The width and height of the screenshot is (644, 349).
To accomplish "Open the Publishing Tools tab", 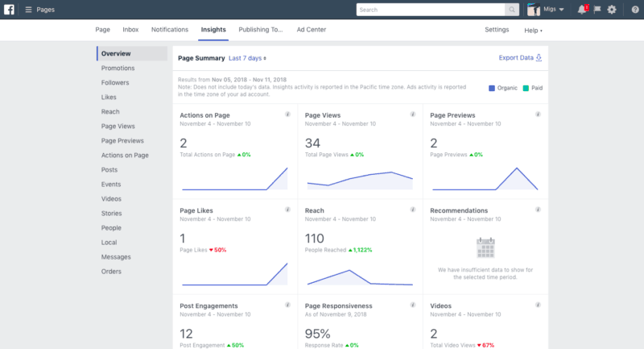I will (260, 30).
